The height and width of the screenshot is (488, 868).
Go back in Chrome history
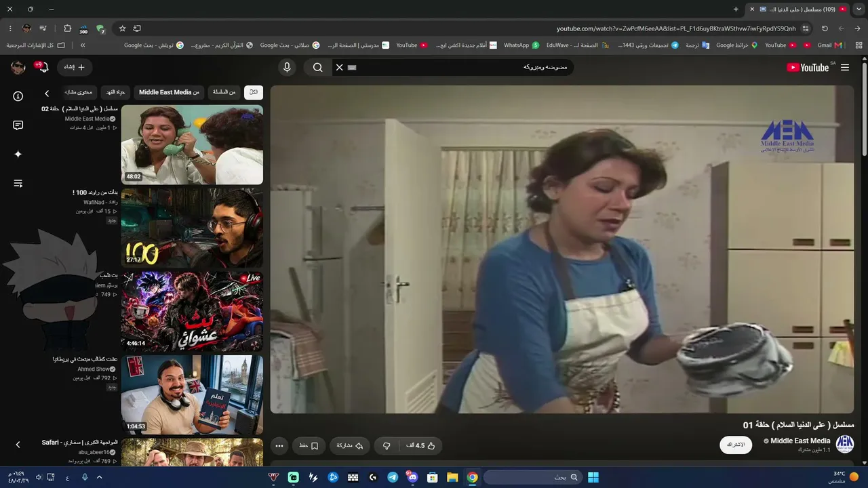point(857,28)
